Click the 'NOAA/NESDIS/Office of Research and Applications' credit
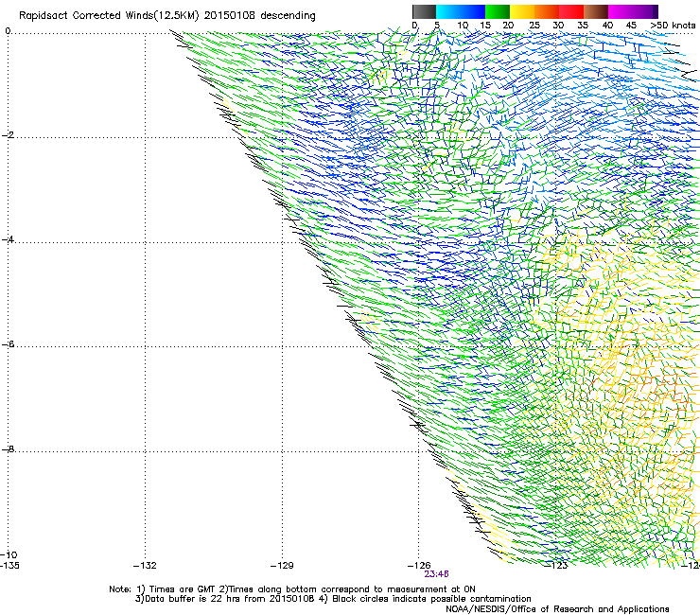The image size is (700, 615). [557, 609]
